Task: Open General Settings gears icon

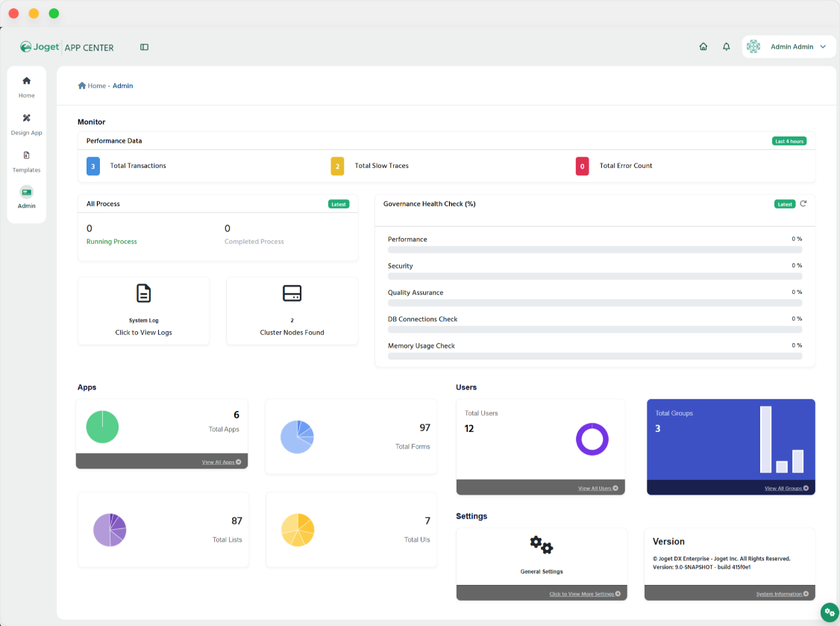Action: (541, 545)
